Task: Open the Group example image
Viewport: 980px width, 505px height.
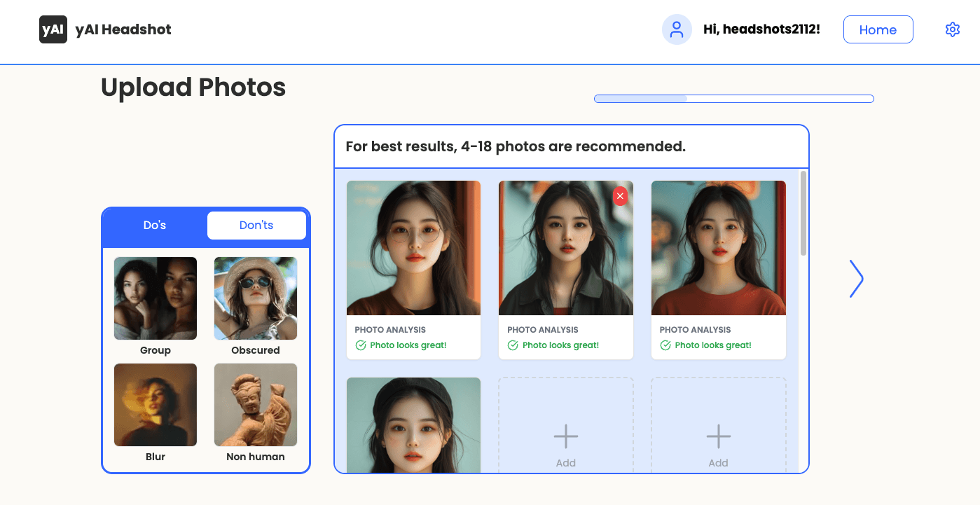Action: pos(156,298)
